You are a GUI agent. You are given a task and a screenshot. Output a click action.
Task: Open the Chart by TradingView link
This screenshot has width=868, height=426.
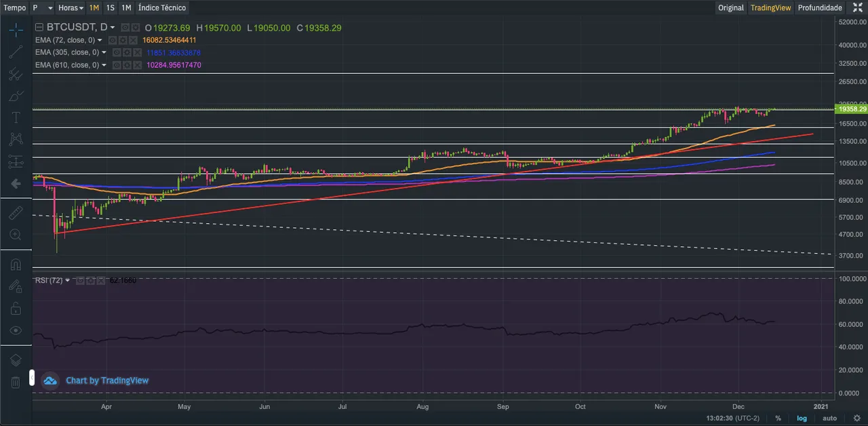pos(107,381)
